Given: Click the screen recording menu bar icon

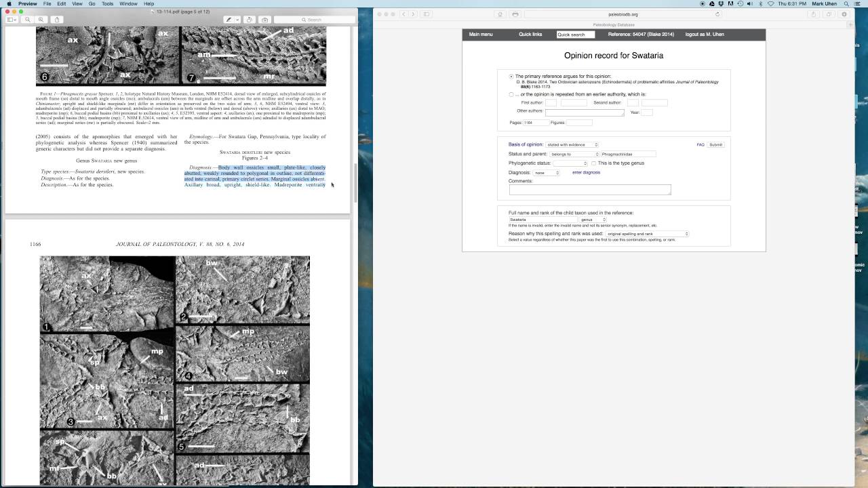Looking at the screenshot, I should pos(703,4).
